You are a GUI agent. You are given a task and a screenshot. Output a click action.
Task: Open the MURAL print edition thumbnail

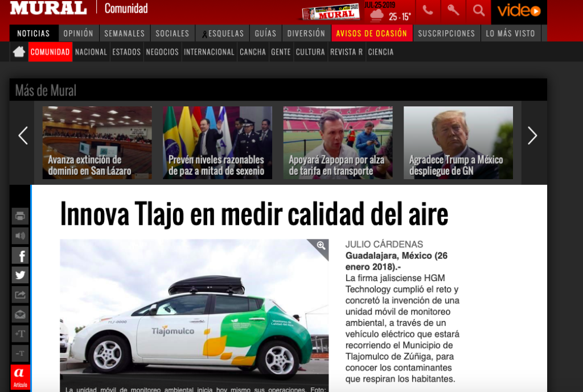[x=331, y=13]
